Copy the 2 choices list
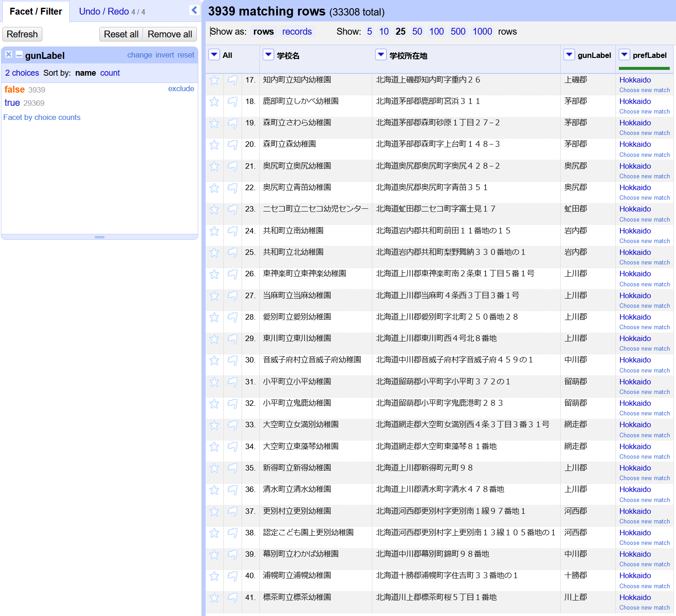This screenshot has height=616, width=676. pos(22,73)
